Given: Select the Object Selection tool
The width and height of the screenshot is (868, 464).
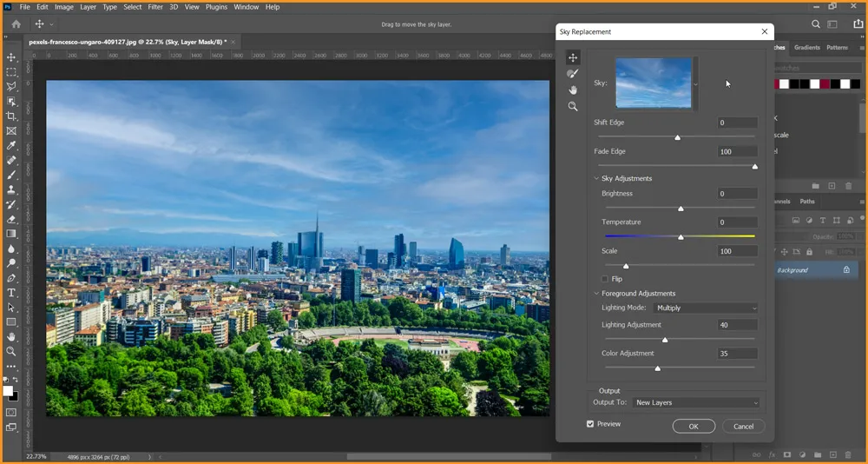Looking at the screenshot, I should point(11,102).
